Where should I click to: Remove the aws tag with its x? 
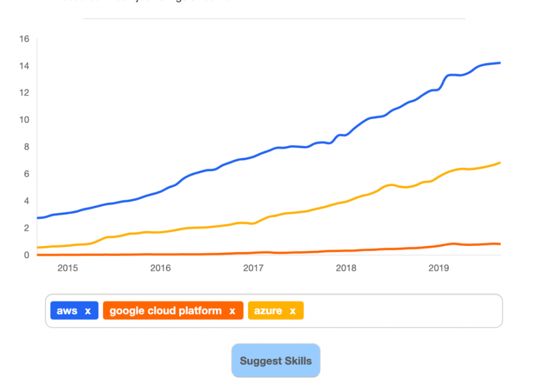point(88,311)
